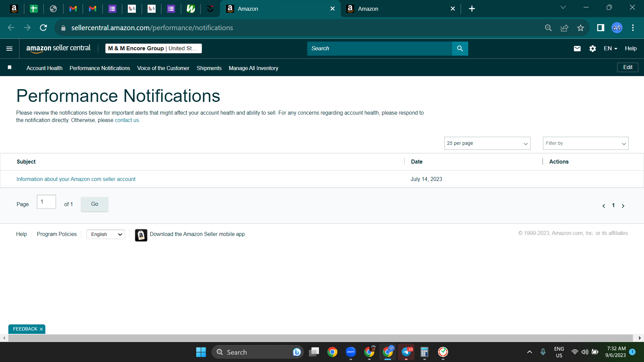The height and width of the screenshot is (362, 644).
Task: Expand the browser tab search chevron
Action: [563, 8]
